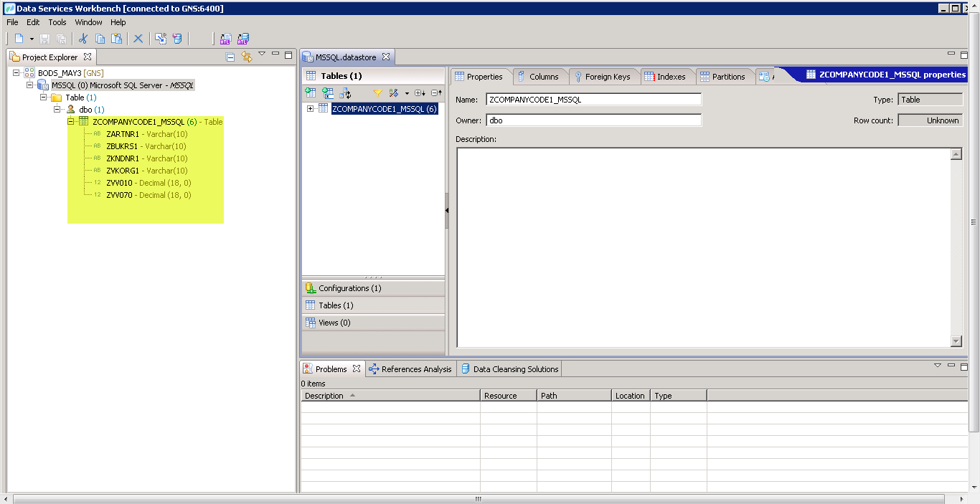Toggle Expand All in the Tables panel
Viewport: 980px width, 504px height.
[420, 92]
